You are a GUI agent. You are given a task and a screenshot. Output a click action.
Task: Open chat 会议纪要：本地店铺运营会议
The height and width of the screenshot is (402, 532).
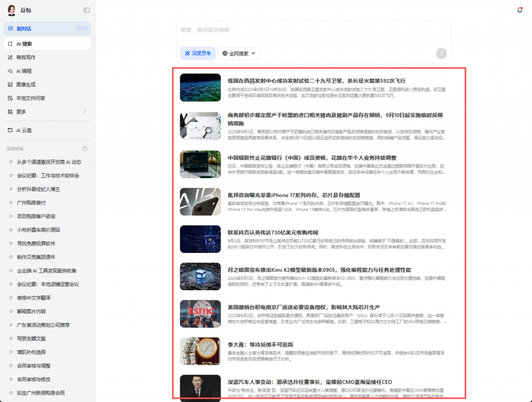pos(47,284)
